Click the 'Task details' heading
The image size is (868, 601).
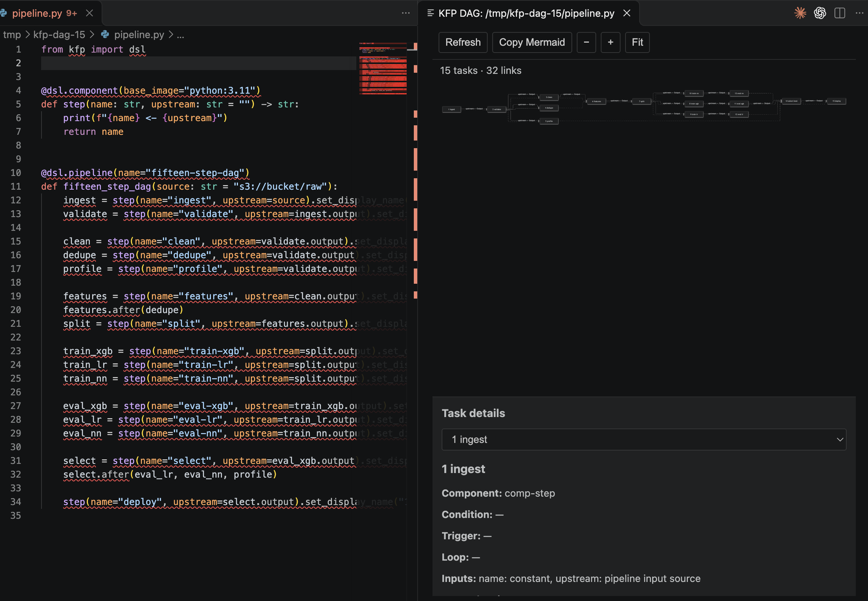tap(473, 413)
